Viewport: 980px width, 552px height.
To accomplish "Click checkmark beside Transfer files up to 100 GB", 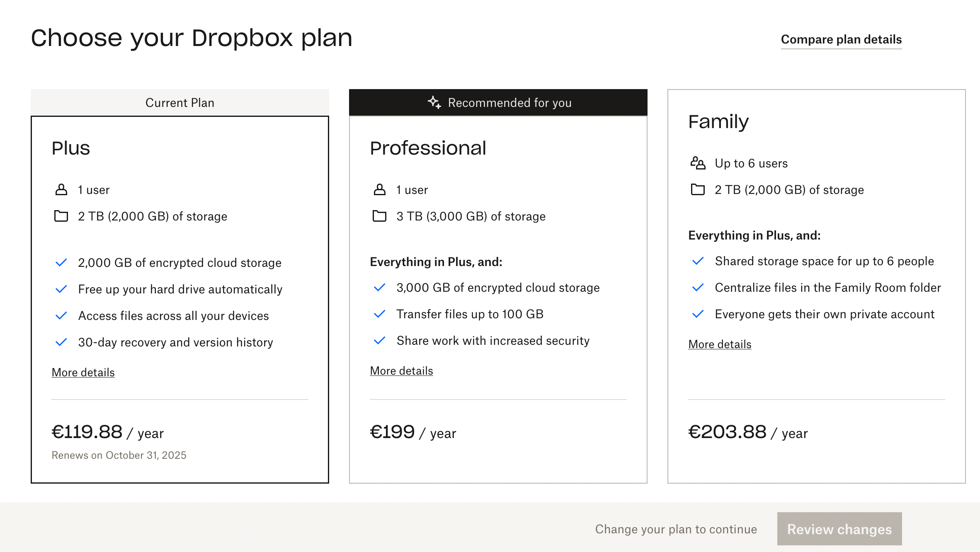I will (380, 314).
